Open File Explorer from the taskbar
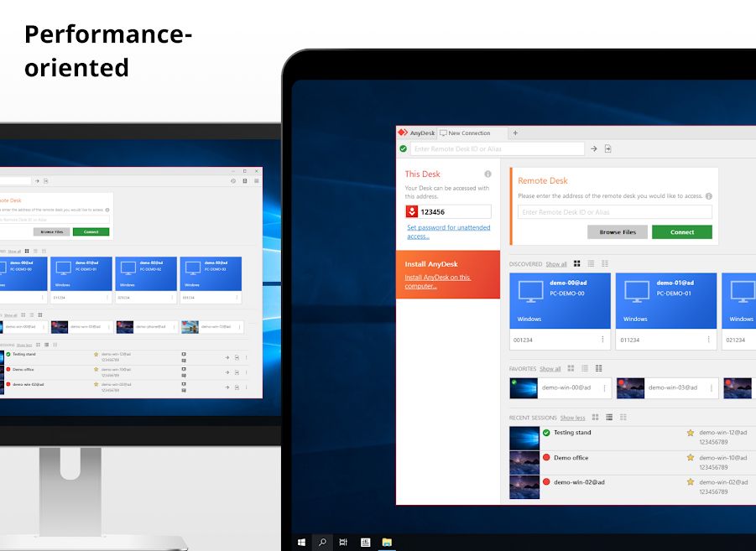 [387, 543]
